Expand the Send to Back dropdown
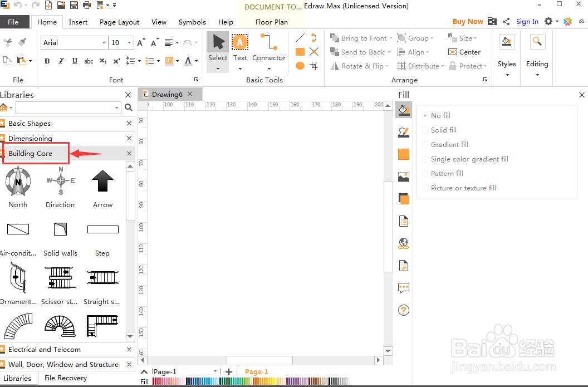Viewport: 588px width, 387px height. pyautogui.click(x=389, y=52)
